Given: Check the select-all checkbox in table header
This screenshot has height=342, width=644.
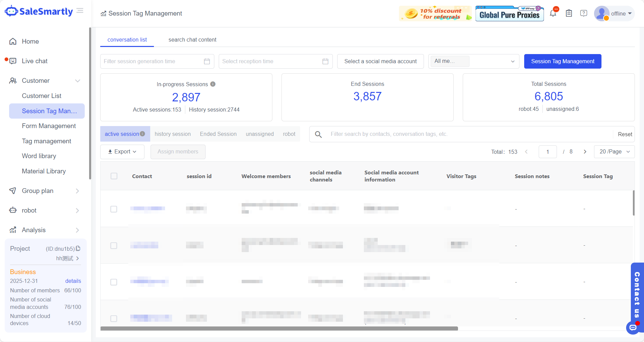Looking at the screenshot, I should 114,176.
